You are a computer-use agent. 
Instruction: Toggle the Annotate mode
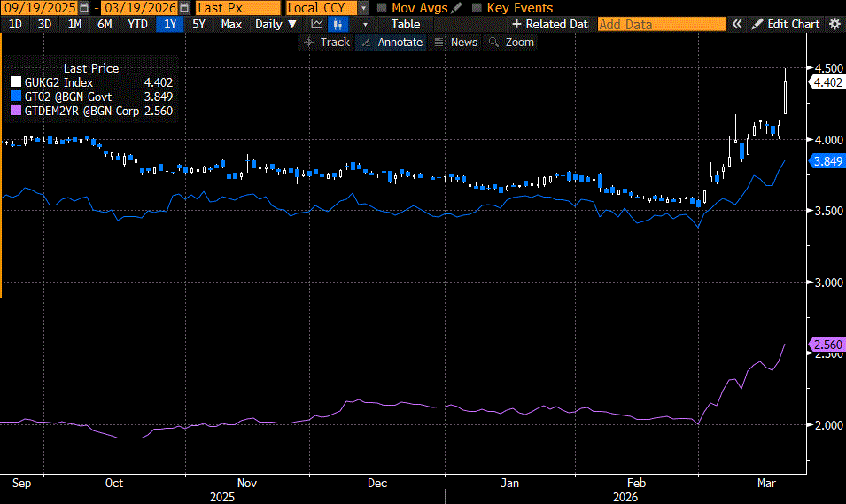click(393, 42)
